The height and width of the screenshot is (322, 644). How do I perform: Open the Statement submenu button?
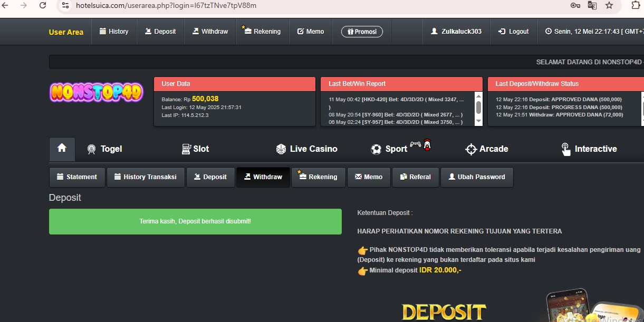[77, 177]
